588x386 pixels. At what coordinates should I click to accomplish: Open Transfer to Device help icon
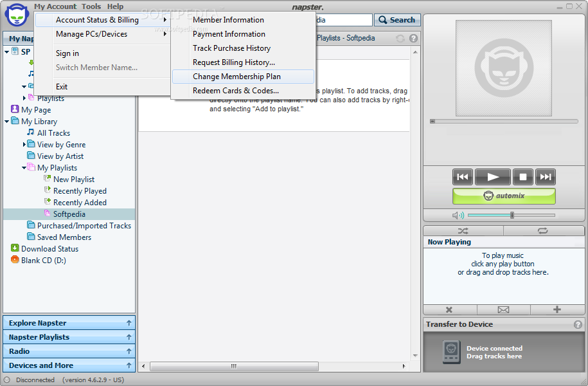pos(578,324)
